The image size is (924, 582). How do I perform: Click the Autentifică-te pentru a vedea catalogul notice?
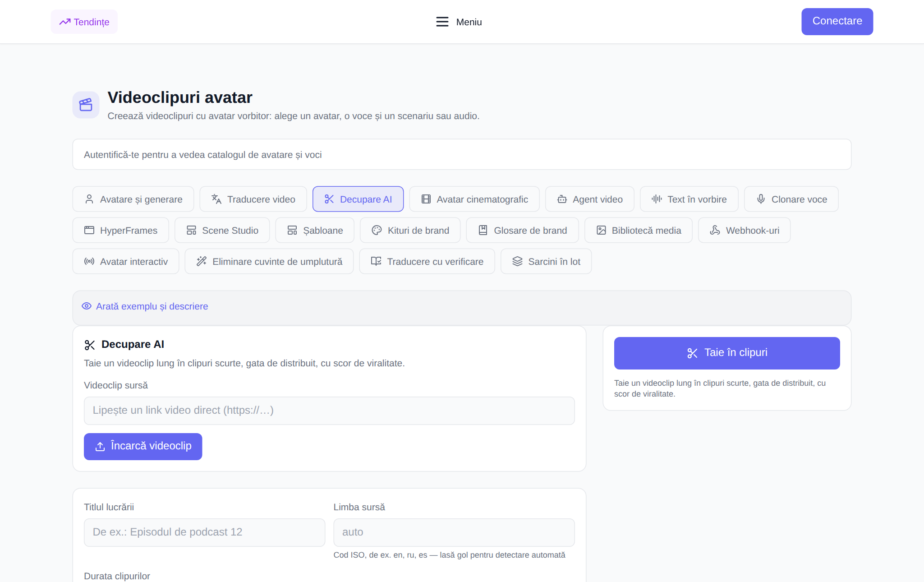coord(462,154)
